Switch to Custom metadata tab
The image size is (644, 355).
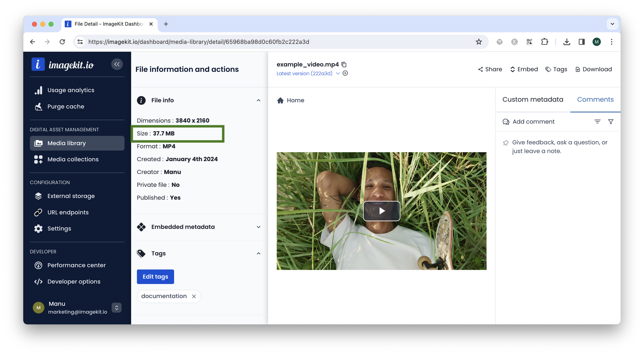click(x=533, y=100)
